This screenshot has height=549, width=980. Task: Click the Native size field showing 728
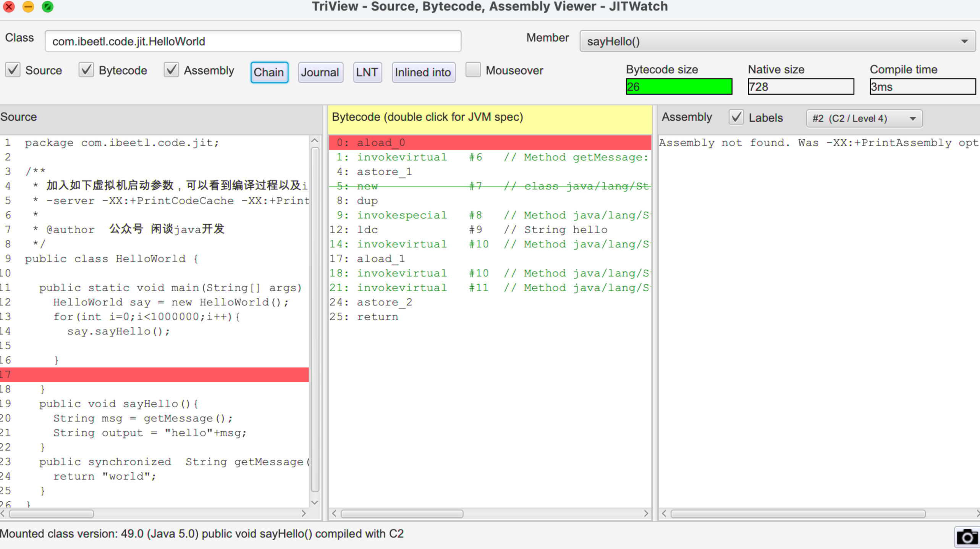pyautogui.click(x=801, y=87)
